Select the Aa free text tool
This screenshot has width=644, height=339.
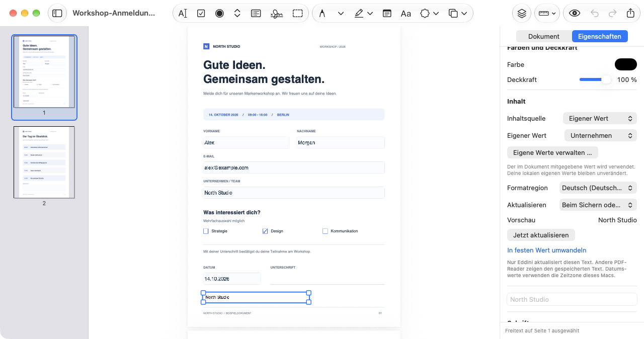pos(406,14)
